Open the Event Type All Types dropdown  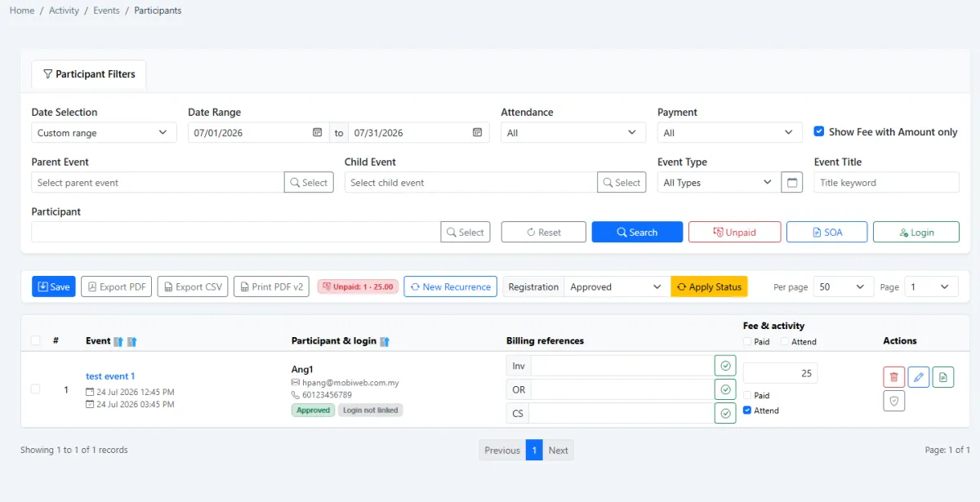(x=718, y=182)
